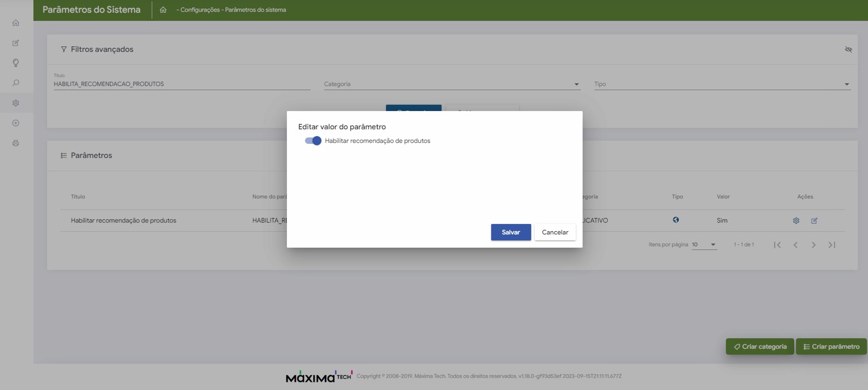The width and height of the screenshot is (868, 390).
Task: Click Cancelar in the edit parameter dialog
Action: (x=555, y=232)
